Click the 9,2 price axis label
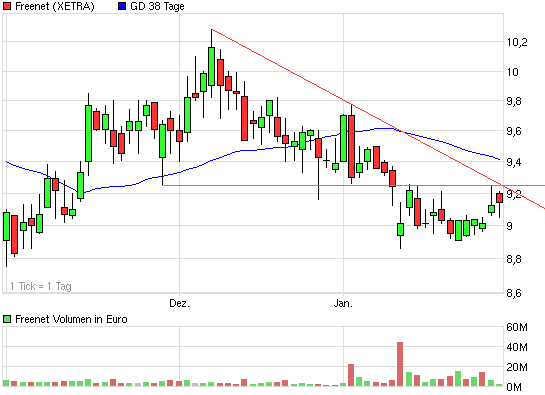 click(x=514, y=194)
